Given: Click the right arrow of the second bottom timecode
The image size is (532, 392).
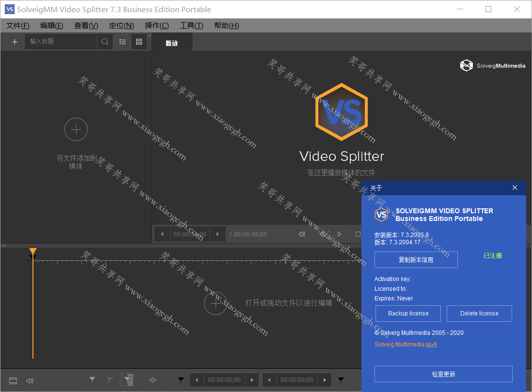Looking at the screenshot, I should (x=325, y=380).
